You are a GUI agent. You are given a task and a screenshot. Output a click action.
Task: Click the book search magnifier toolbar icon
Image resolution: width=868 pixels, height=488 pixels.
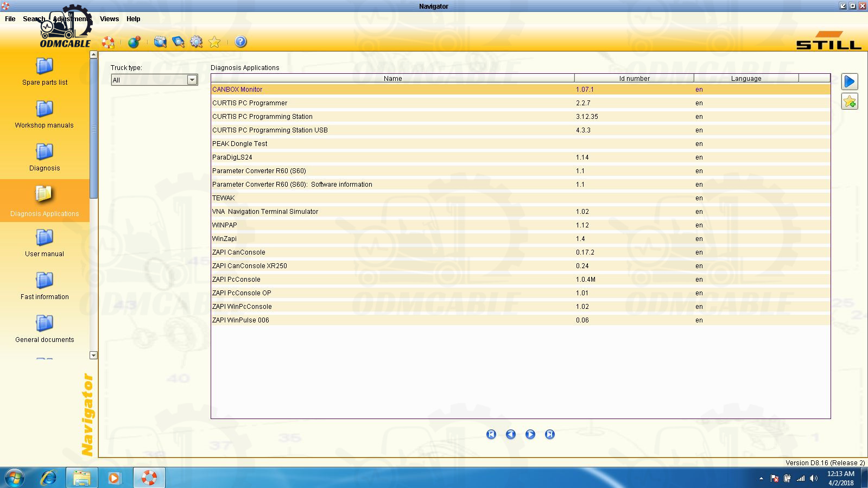178,42
